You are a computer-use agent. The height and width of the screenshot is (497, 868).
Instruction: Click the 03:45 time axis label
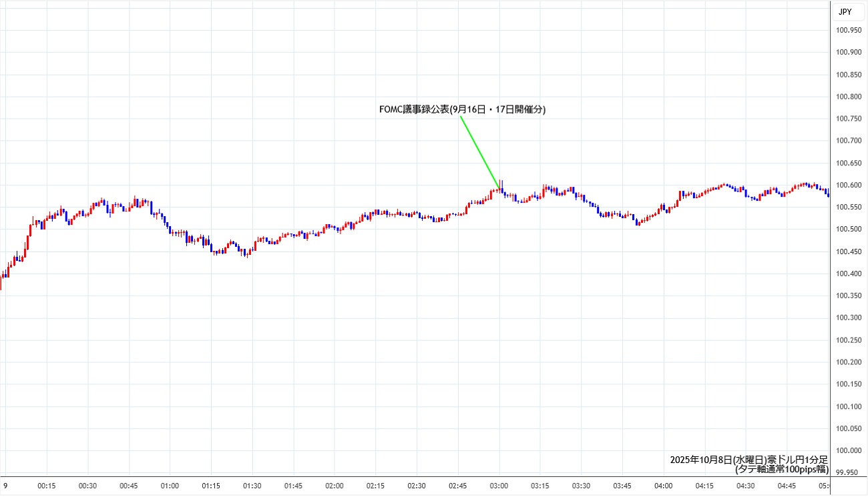tap(622, 486)
